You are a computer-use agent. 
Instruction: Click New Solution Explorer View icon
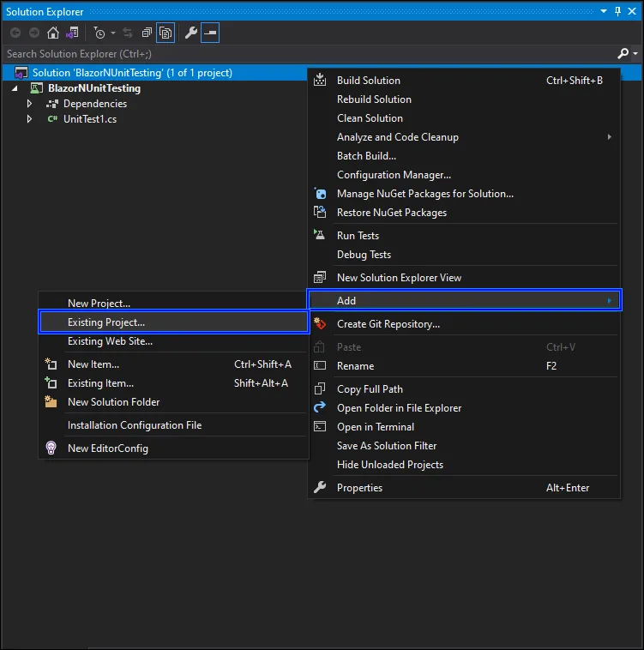coord(320,277)
